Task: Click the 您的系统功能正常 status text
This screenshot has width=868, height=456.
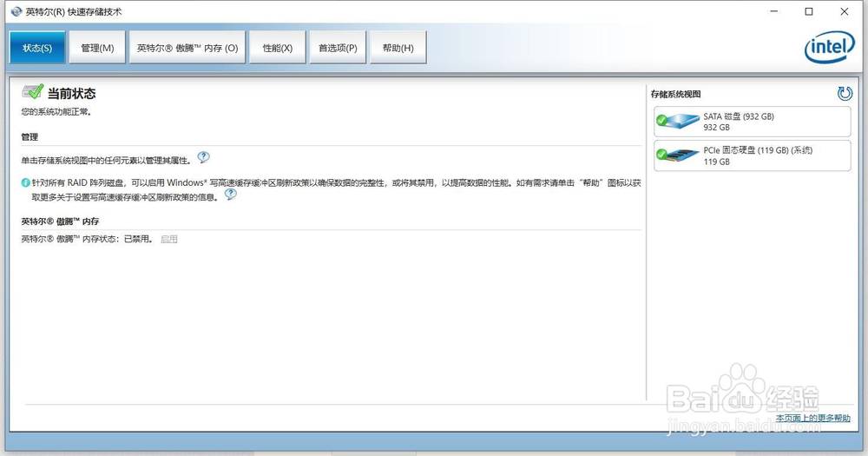Action: point(56,112)
